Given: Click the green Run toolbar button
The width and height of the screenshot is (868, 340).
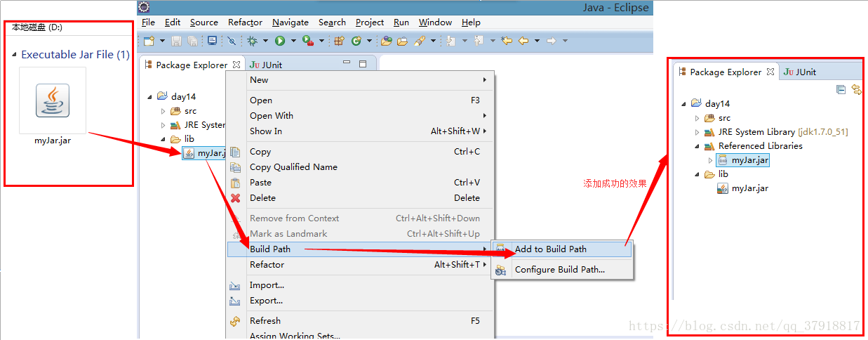Looking at the screenshot, I should [280, 41].
